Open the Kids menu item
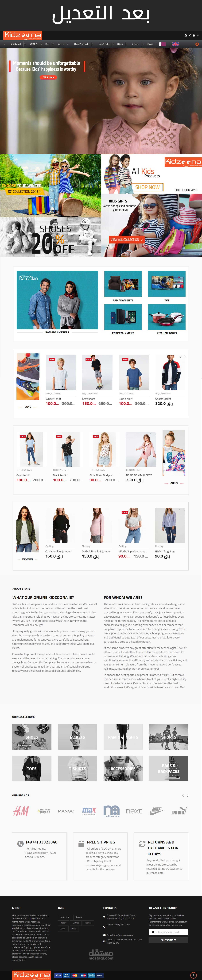Screen dimensions: 202x980 click(47, 44)
